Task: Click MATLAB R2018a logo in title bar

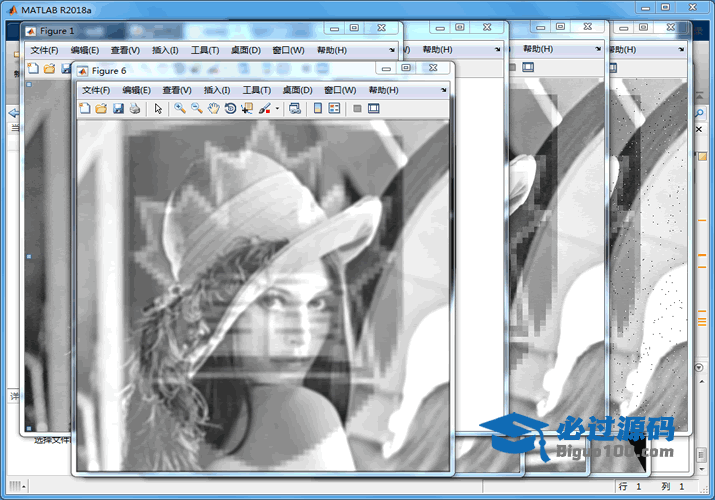Action: point(13,10)
